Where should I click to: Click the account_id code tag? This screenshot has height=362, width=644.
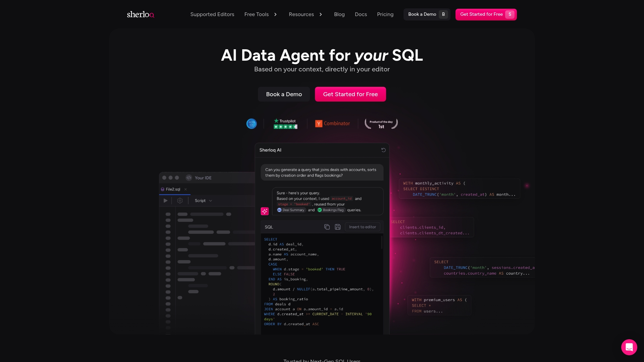pos(342,199)
